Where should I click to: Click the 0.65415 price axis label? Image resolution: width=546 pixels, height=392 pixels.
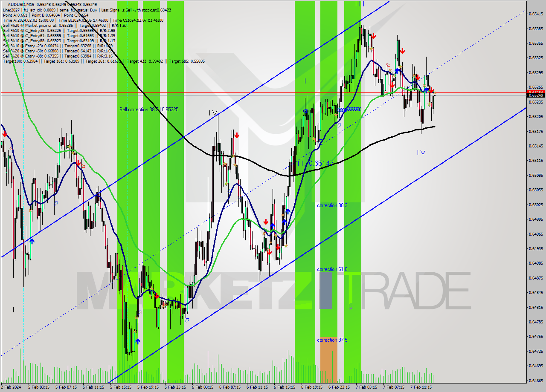point(536,14)
